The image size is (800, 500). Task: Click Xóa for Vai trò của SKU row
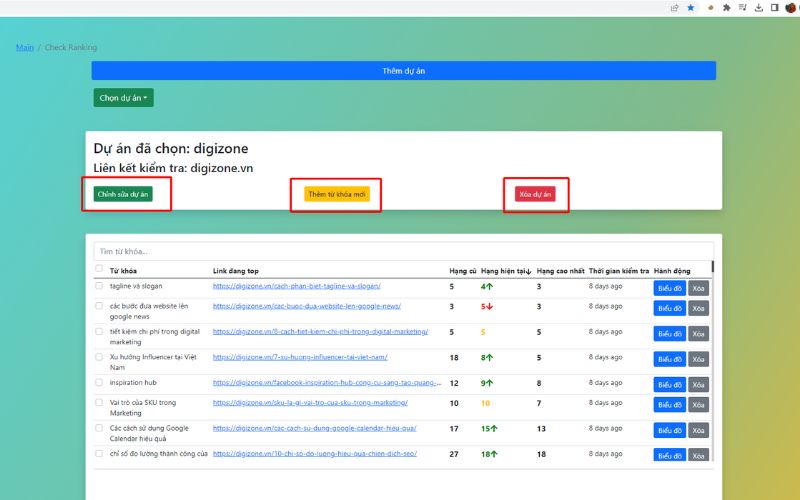(698, 405)
